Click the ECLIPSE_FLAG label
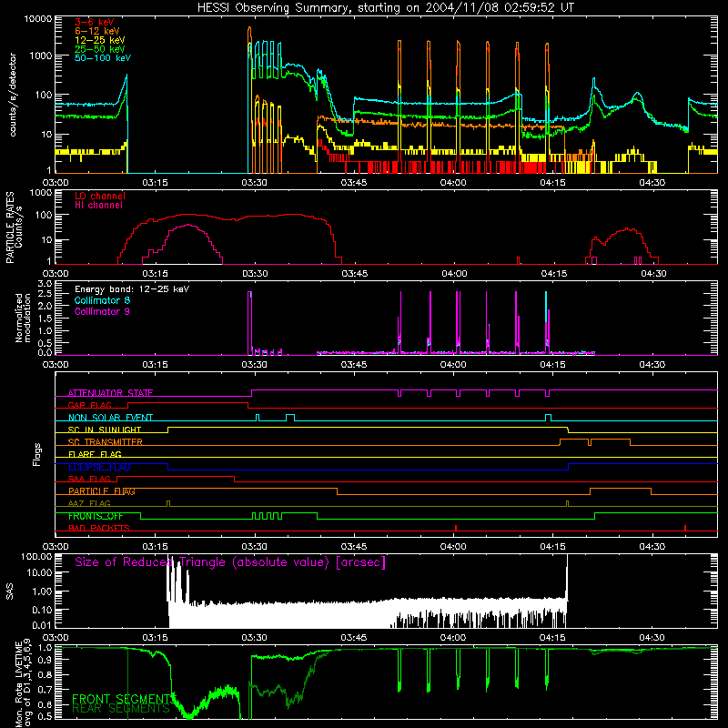This screenshot has height=728, width=728. [99, 467]
